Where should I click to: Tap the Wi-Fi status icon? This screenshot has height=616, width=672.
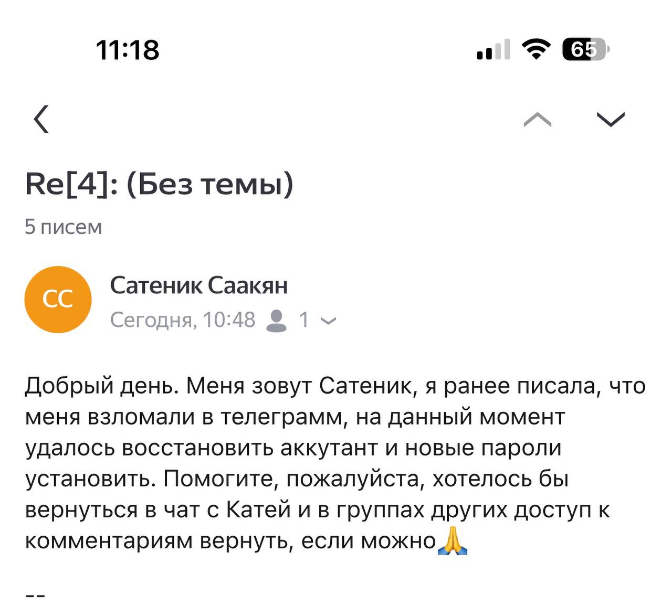[x=536, y=50]
